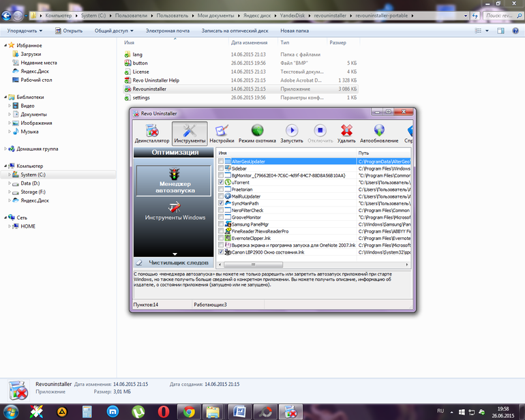Open the calculator taskbar icon
Screen dimensions: 525x420
pyautogui.click(x=87, y=412)
